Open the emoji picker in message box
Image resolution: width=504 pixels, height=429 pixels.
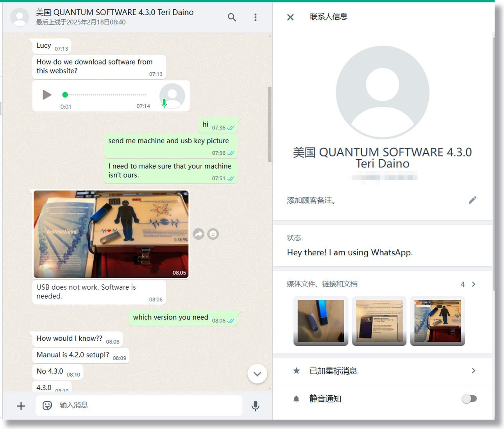[47, 405]
